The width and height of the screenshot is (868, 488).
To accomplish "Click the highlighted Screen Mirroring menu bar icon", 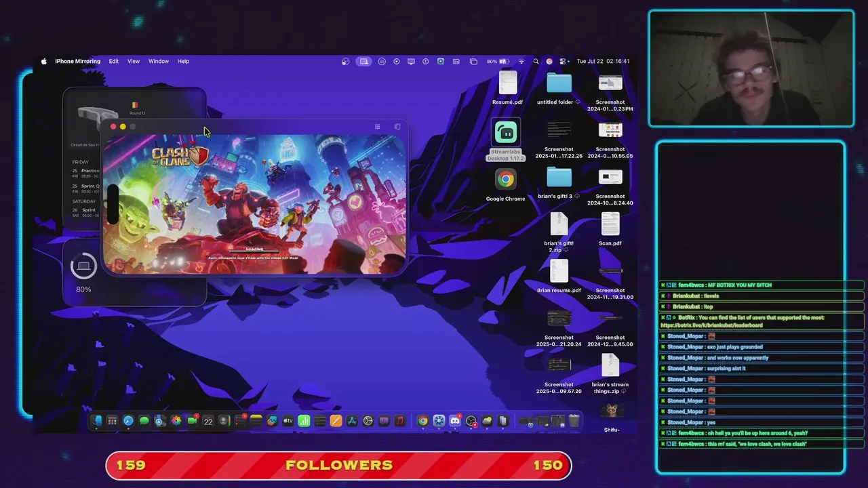I will [364, 61].
